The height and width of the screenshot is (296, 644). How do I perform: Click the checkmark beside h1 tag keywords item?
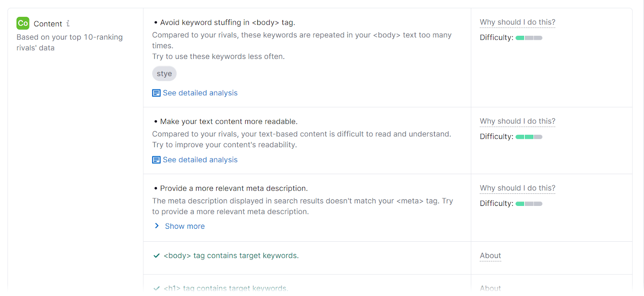[157, 288]
